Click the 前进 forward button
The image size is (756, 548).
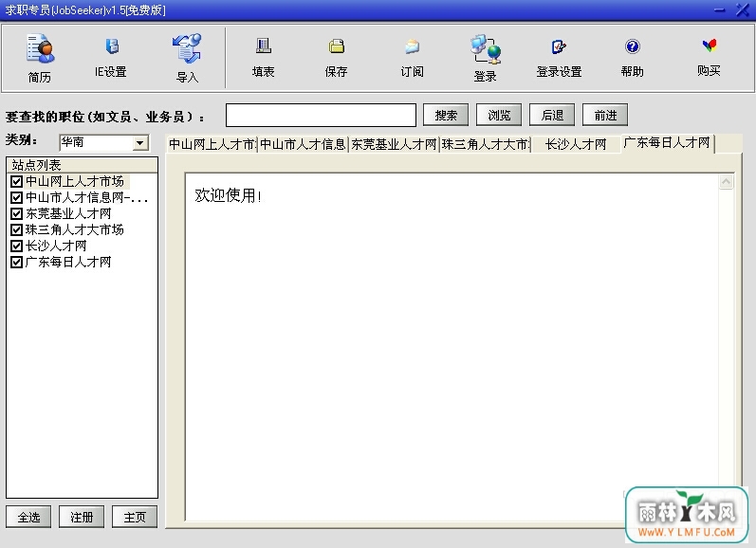[605, 115]
